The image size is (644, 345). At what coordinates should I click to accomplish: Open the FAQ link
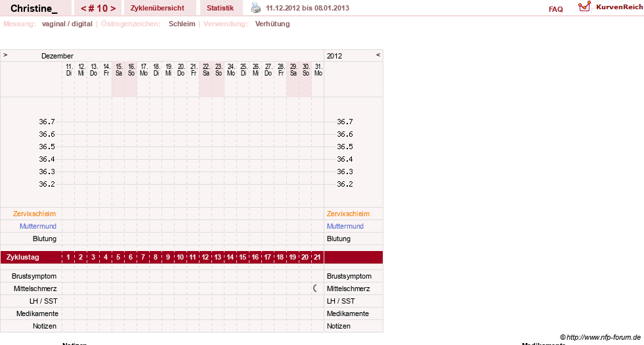555,9
